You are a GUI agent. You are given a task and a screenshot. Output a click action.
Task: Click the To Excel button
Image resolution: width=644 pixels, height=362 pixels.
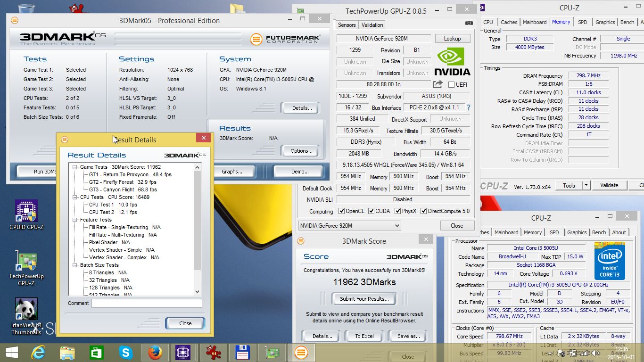point(364,336)
